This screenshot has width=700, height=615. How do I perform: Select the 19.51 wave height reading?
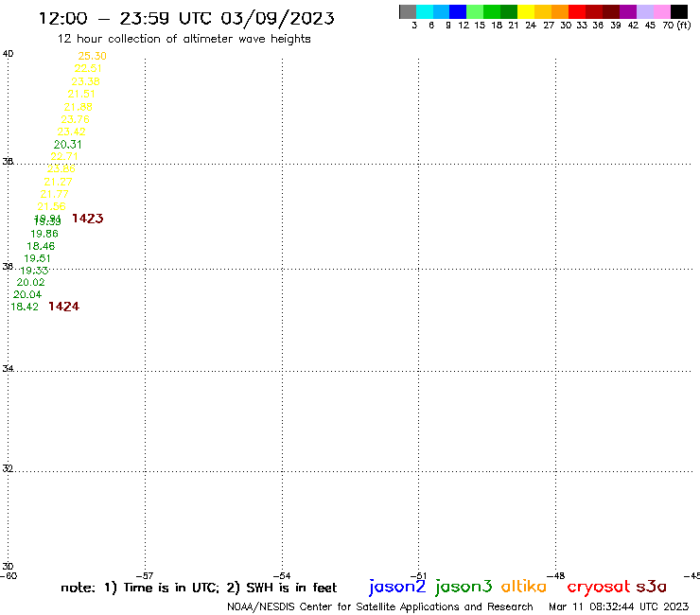[37, 258]
